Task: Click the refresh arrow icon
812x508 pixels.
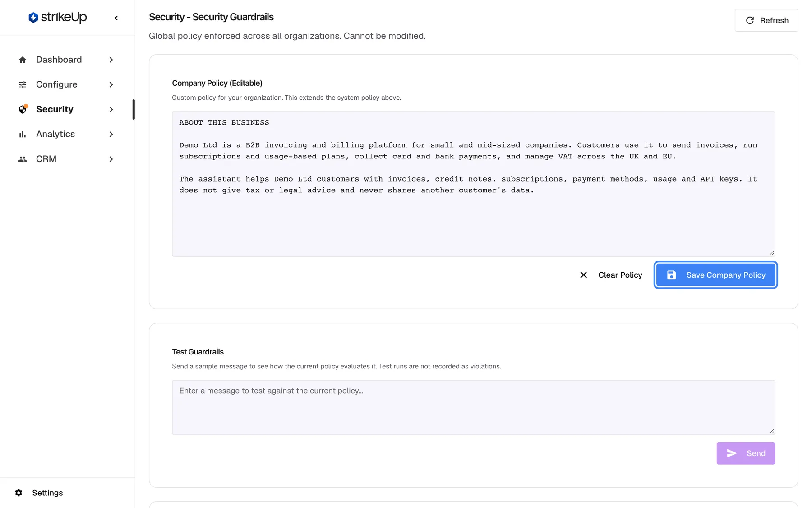Action: (750, 20)
